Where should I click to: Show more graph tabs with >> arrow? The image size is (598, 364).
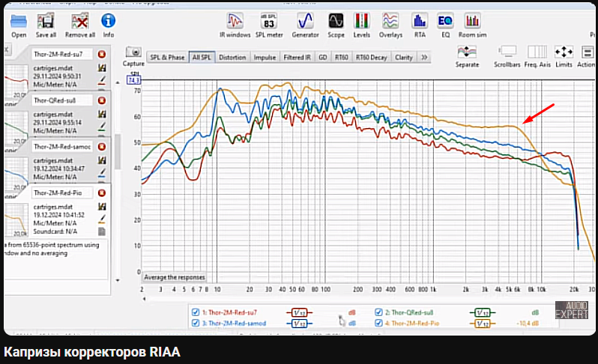424,57
